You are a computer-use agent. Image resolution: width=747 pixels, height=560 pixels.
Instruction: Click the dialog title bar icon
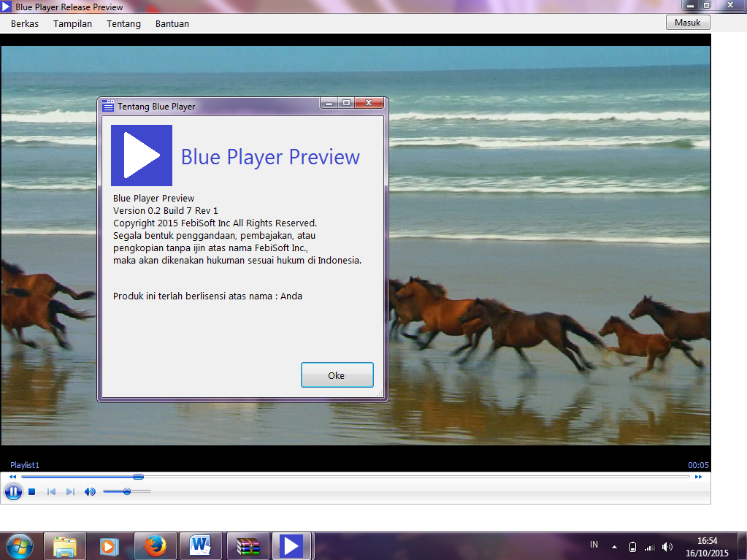108,106
